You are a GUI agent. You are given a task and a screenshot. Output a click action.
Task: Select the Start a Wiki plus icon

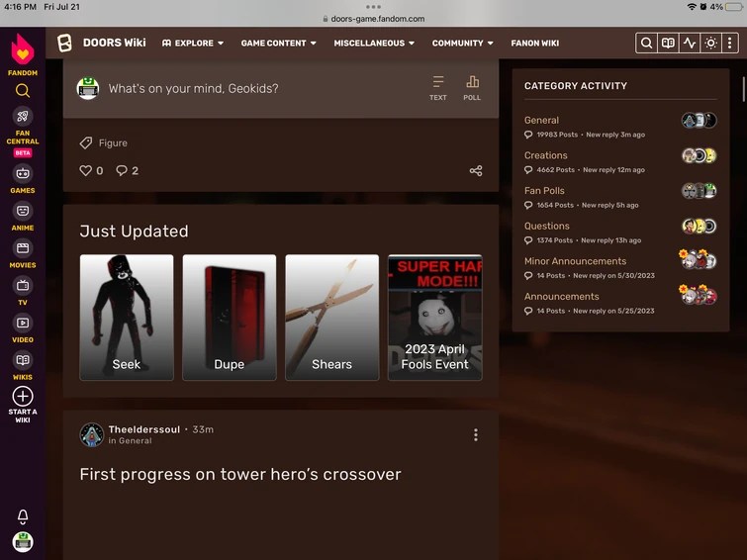point(23,396)
